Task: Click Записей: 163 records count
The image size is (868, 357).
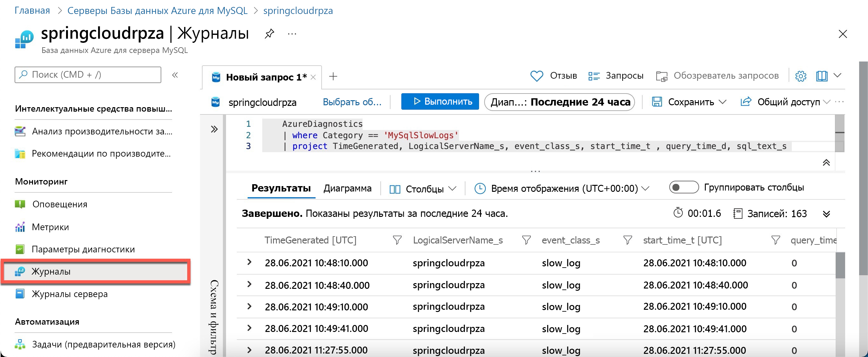Action: [x=770, y=214]
